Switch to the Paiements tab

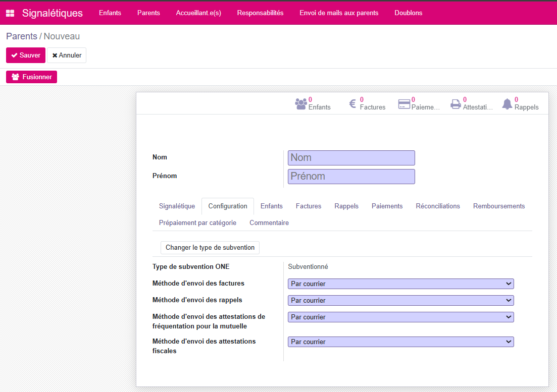click(387, 206)
